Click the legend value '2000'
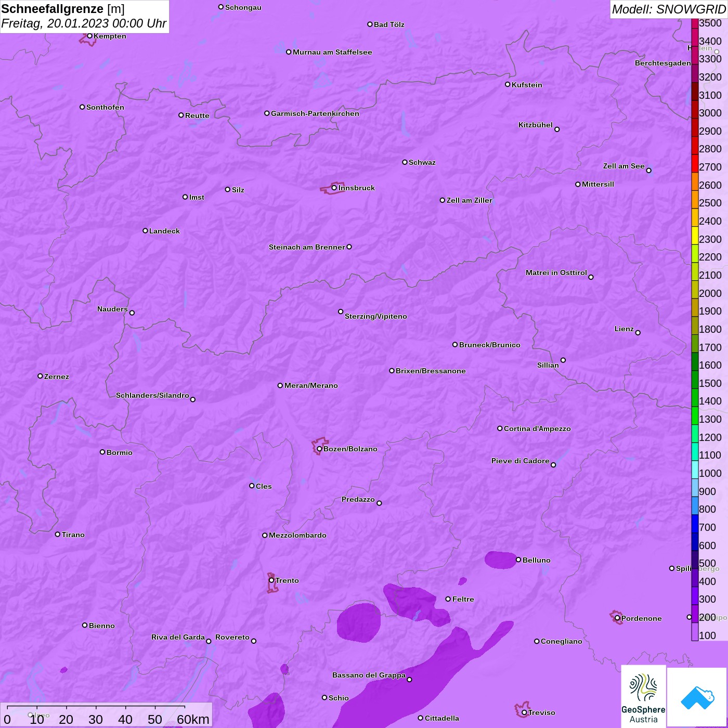Viewport: 728px width, 728px height. (x=710, y=293)
